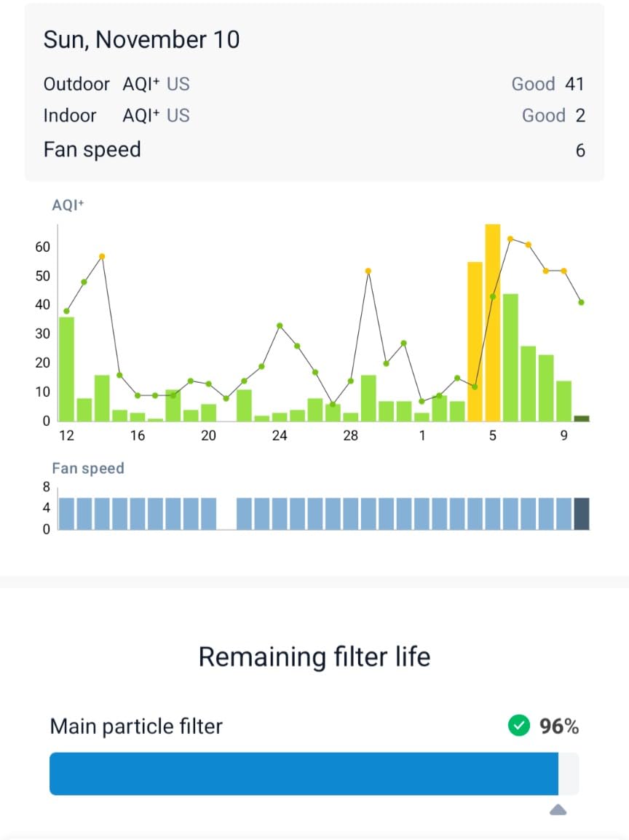The width and height of the screenshot is (629, 840).
Task: Select the Indoor AQI+ US row
Action: pos(314,115)
